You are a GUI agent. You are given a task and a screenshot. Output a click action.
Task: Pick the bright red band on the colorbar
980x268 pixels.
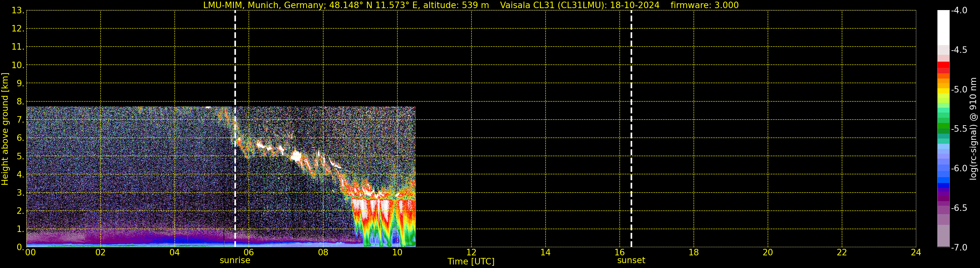pyautogui.click(x=943, y=65)
